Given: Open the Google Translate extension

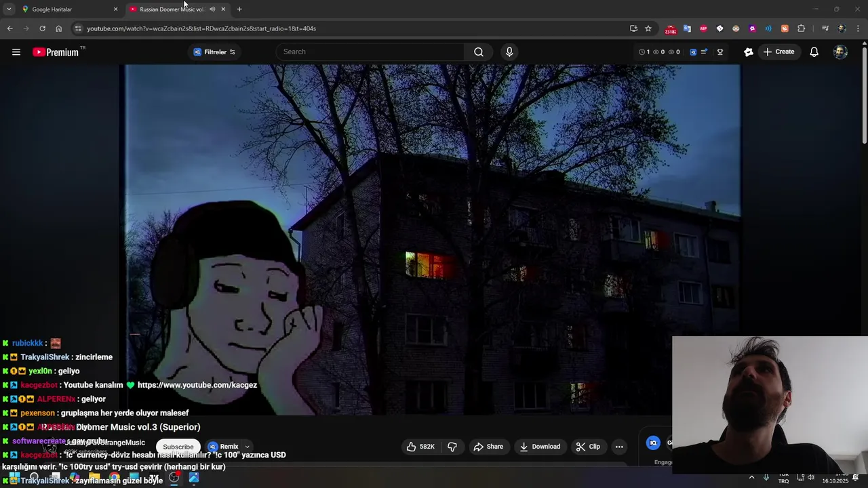Looking at the screenshot, I should 687,28.
